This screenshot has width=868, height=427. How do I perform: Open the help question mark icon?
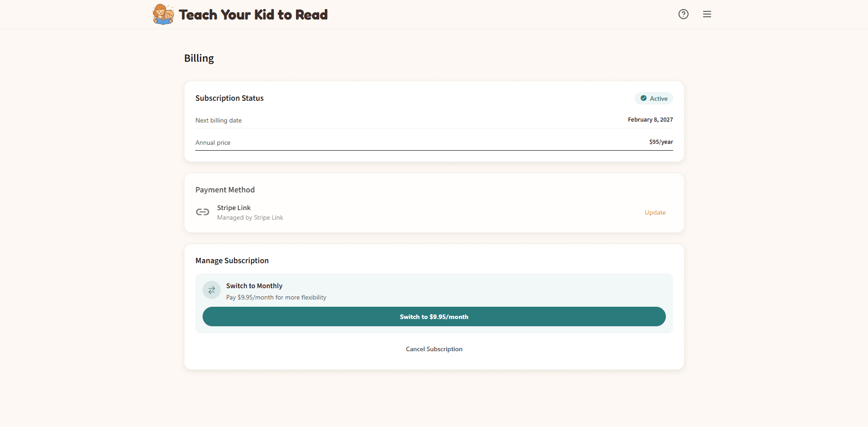[x=684, y=14]
